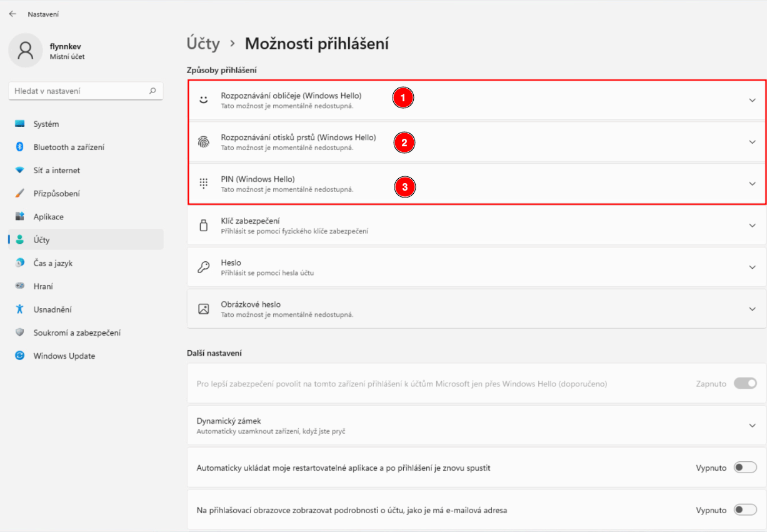Click the Obrázkové heslo picture icon
The width and height of the screenshot is (767, 532).
click(x=203, y=309)
